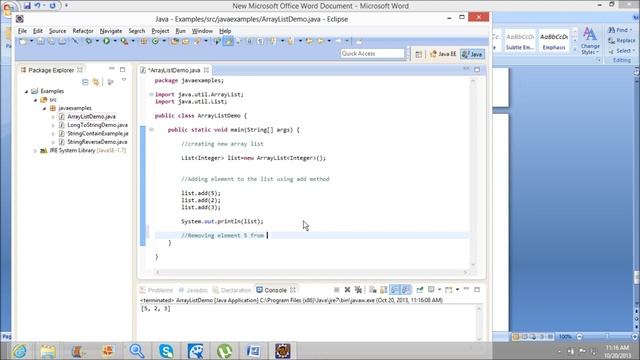Viewport: 640px width, 360px height.
Task: Open the File menu
Action: click(x=22, y=31)
